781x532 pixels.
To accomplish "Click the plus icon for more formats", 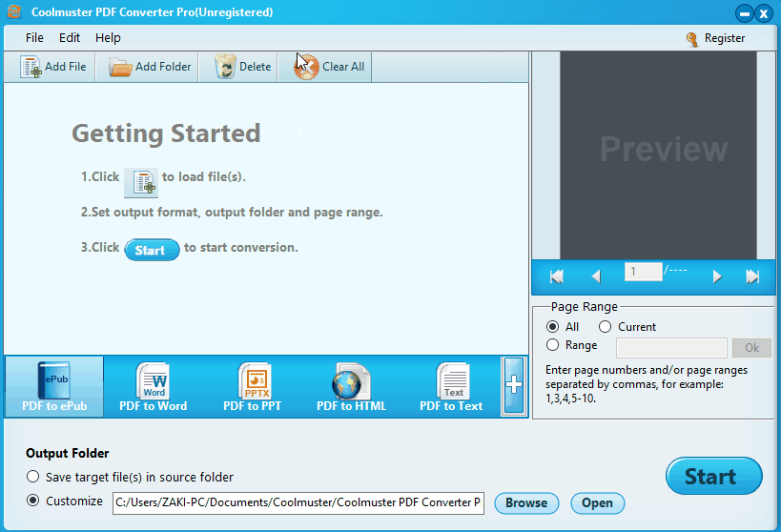I will (x=514, y=385).
